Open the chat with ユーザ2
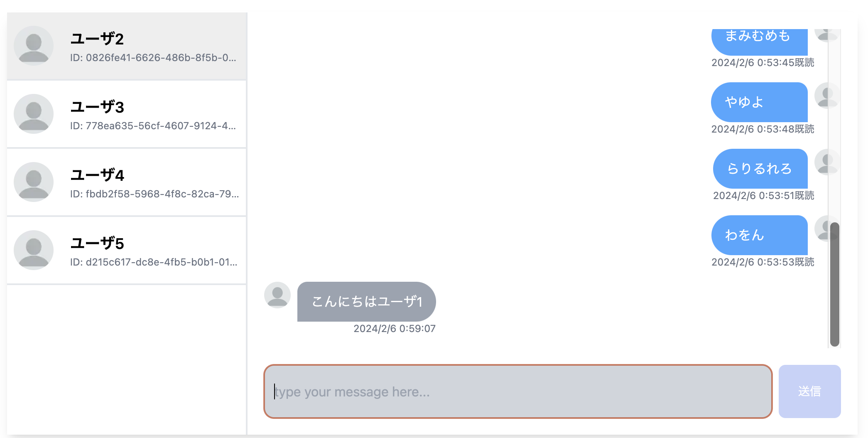868x438 pixels. pyautogui.click(x=97, y=39)
